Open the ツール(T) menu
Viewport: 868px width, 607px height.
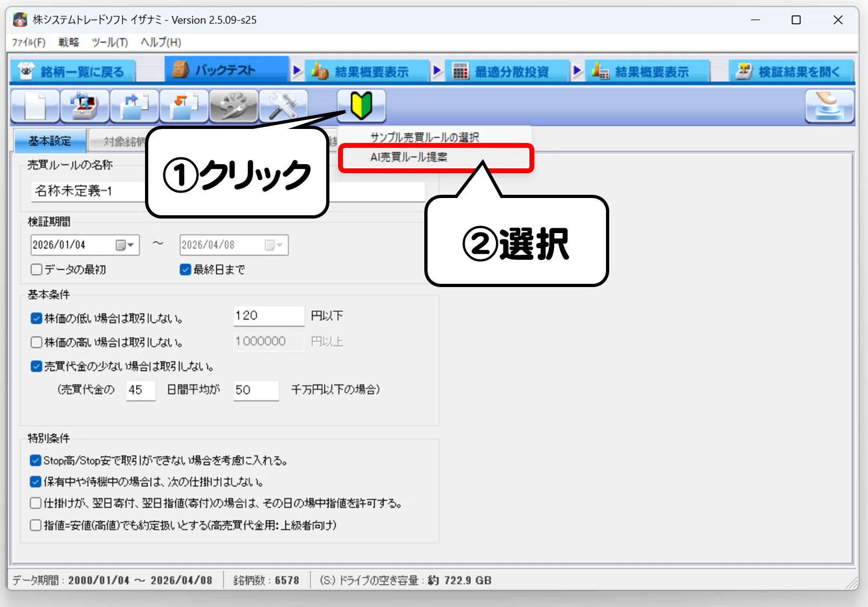(x=110, y=42)
